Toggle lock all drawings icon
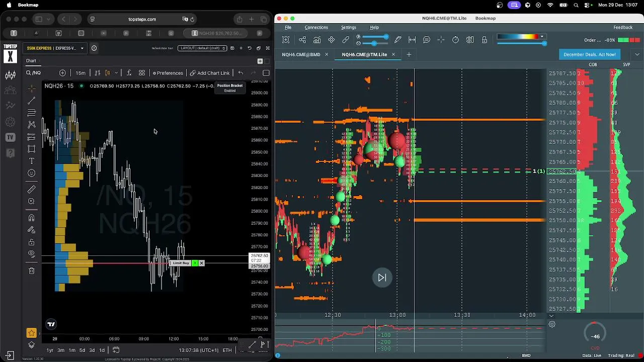644x362 pixels. (31, 242)
